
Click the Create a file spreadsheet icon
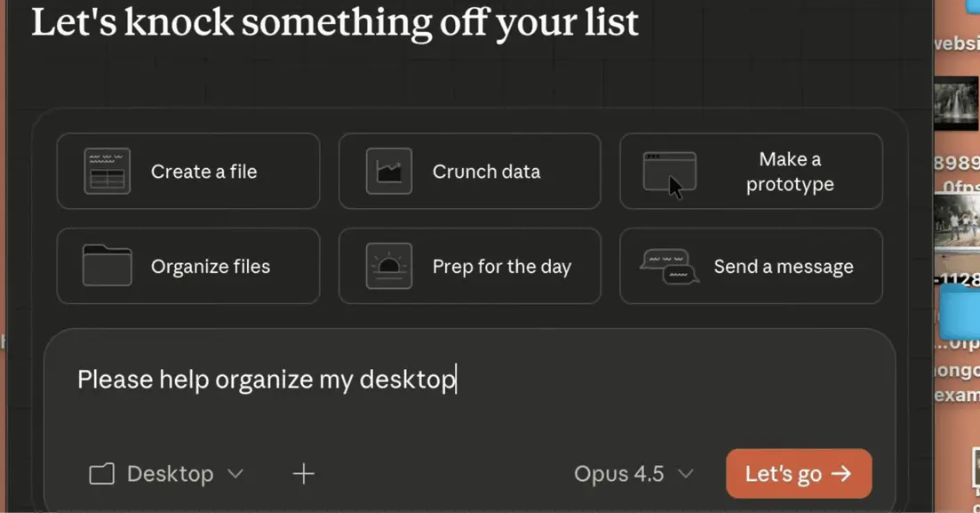tap(108, 171)
